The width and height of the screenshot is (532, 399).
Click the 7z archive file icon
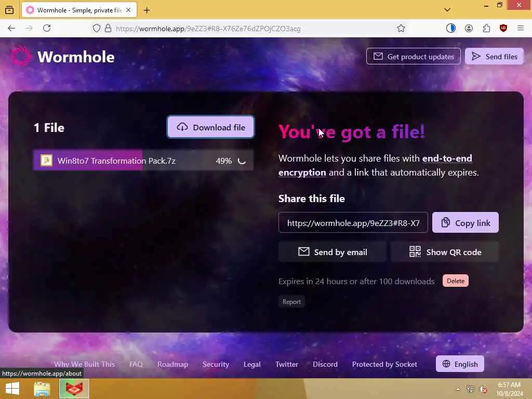point(46,160)
